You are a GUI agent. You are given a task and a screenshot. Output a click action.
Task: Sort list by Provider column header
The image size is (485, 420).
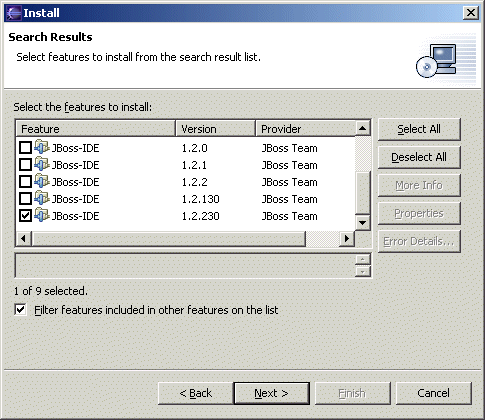click(x=305, y=129)
